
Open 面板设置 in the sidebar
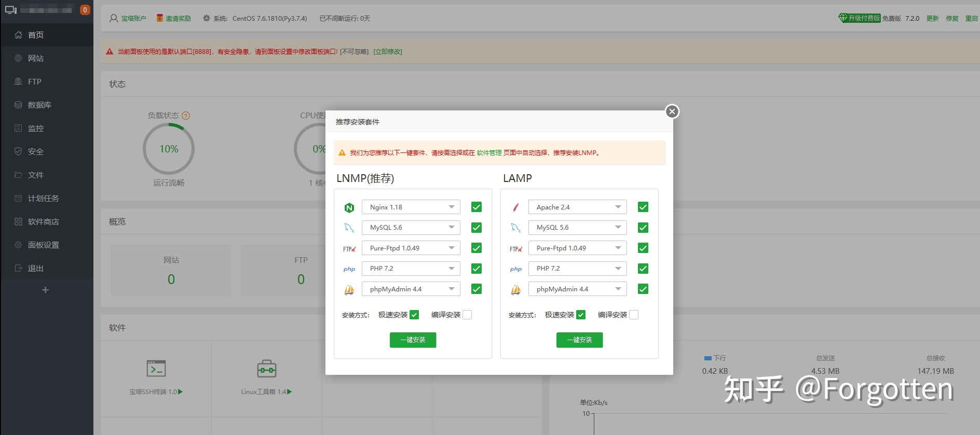pyautogui.click(x=47, y=245)
